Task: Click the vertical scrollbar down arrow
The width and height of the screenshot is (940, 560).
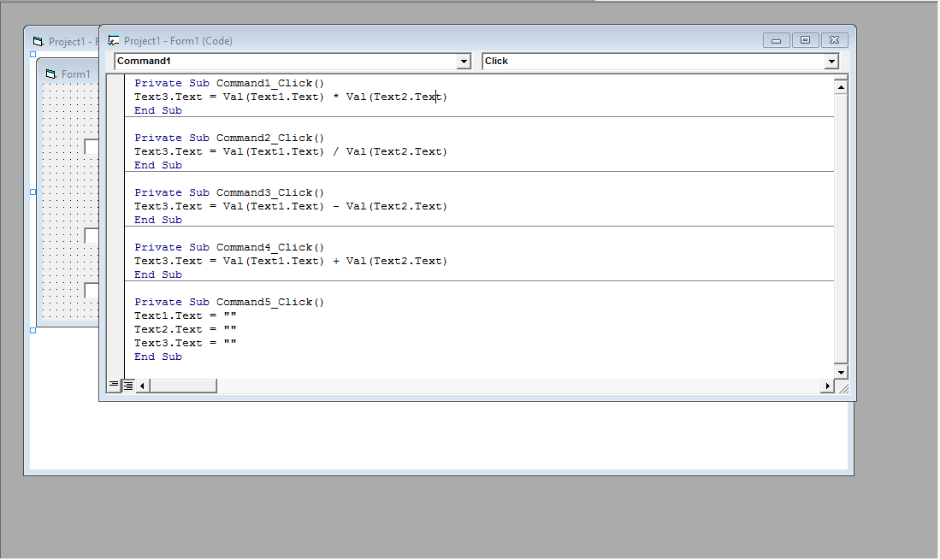Action: tap(841, 372)
